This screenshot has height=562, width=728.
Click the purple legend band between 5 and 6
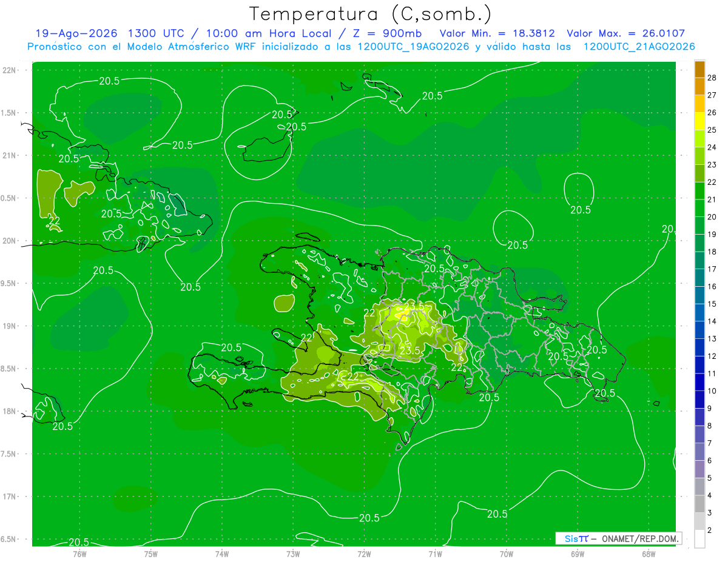pyautogui.click(x=699, y=470)
